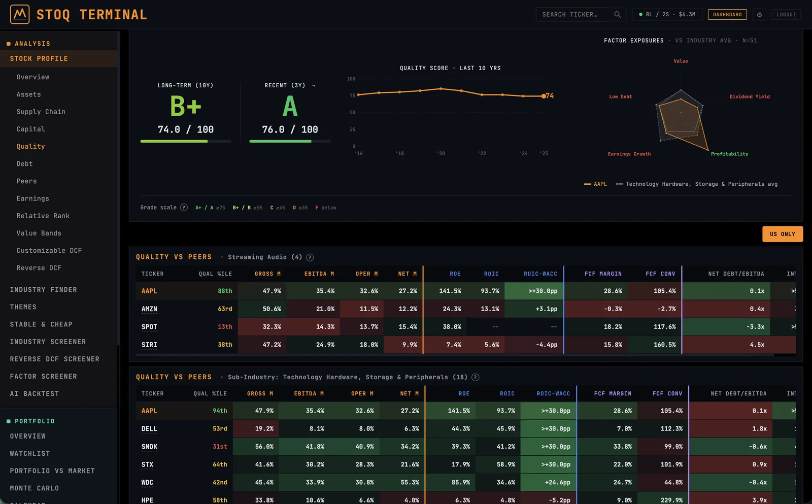Screen dimensions: 812x504
Task: Open THEMES section
Action: point(23,307)
